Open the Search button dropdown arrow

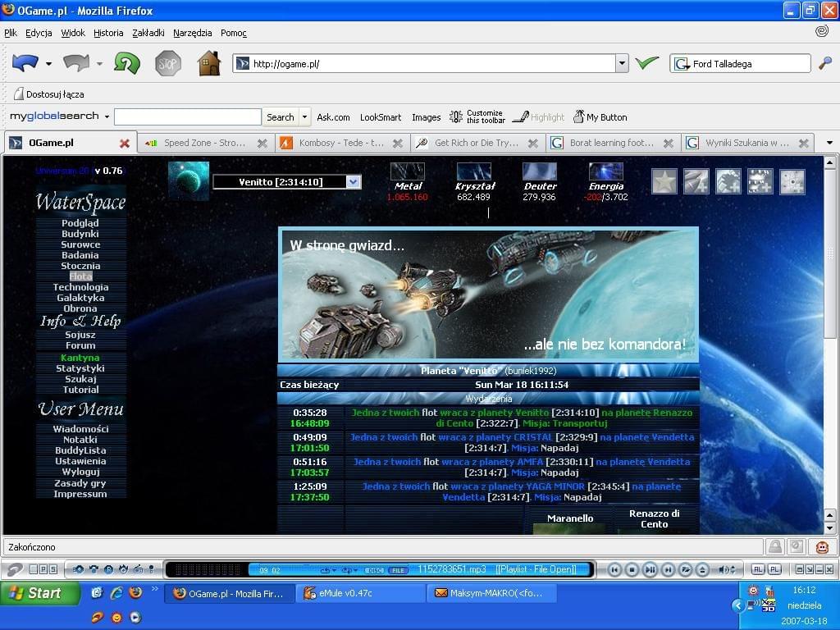point(304,116)
